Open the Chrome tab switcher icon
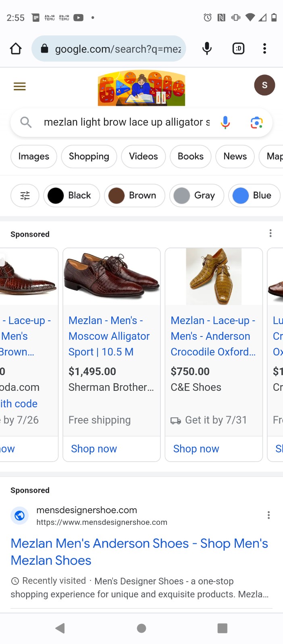The height and width of the screenshot is (644, 283). pos(239,49)
